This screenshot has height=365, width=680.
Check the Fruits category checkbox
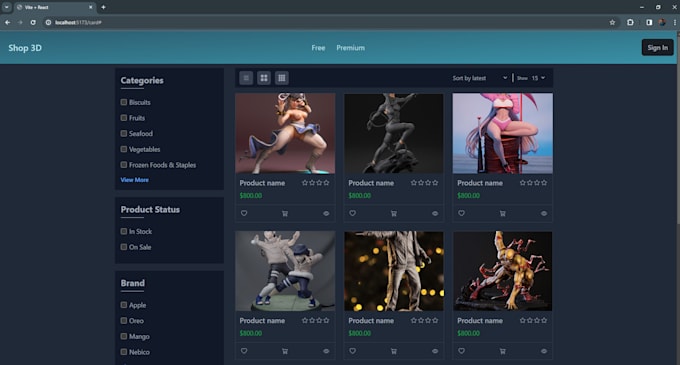pos(124,118)
